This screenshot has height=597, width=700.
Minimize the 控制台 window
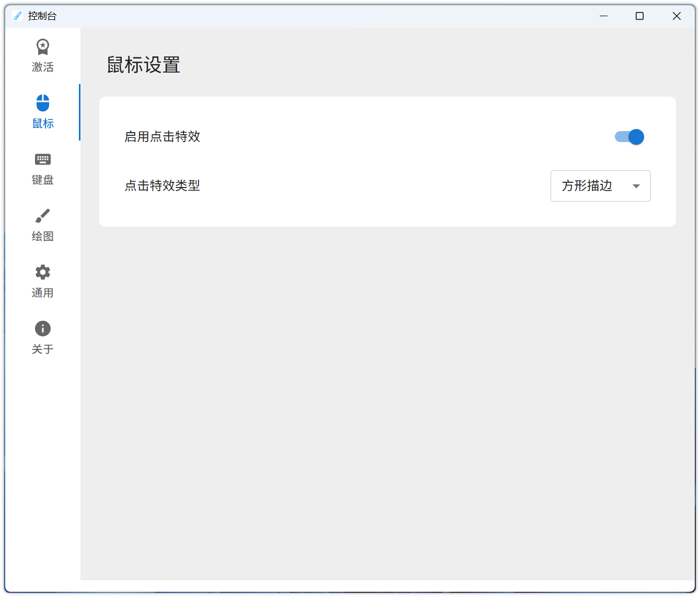603,16
